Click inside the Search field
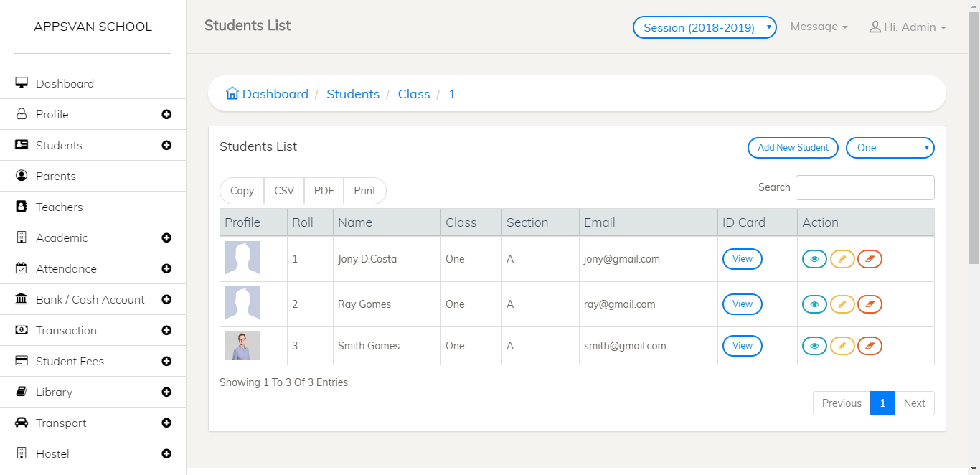Screen dimensions: 980x475 (x=864, y=187)
